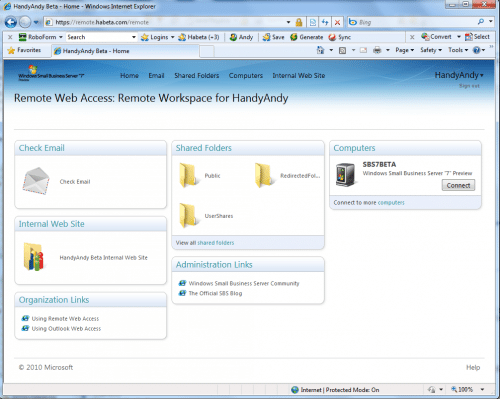This screenshot has width=500, height=399.
Task: Click the Home icon in command bar
Action: [x=320, y=50]
